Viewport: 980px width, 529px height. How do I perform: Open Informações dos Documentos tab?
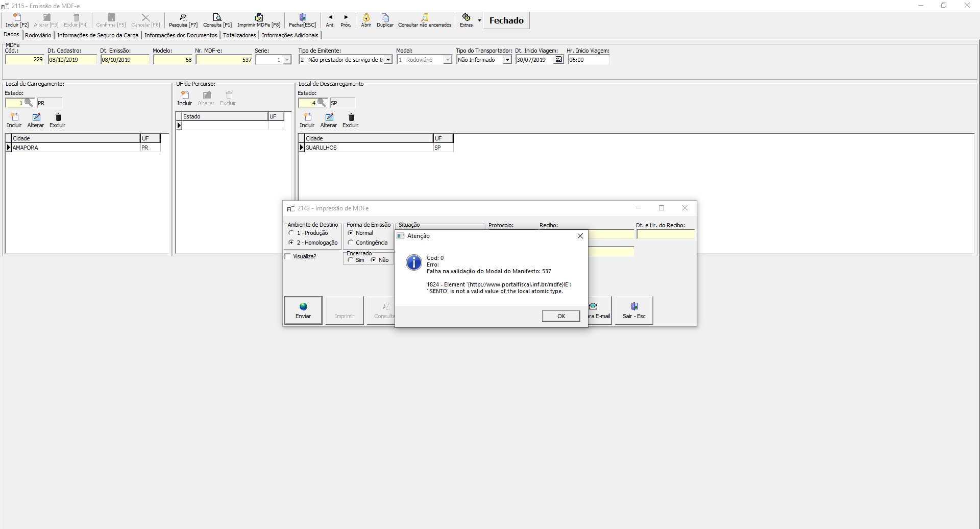[181, 35]
